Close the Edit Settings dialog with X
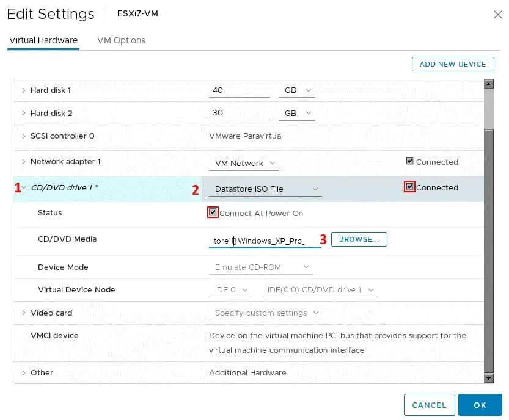This screenshot has width=509, height=420. (497, 15)
